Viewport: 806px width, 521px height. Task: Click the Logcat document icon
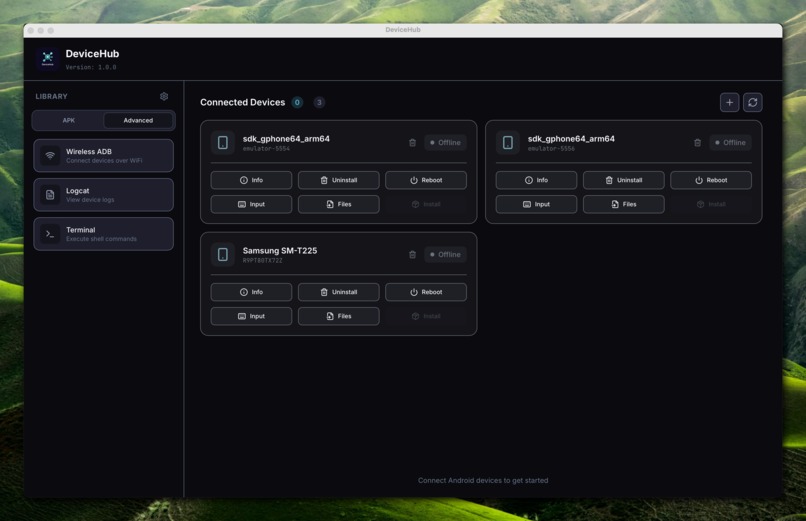tap(50, 195)
